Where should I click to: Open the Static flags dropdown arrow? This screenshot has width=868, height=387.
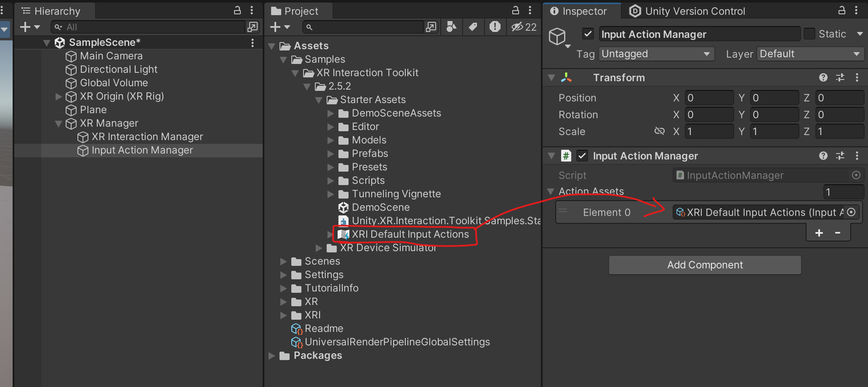(860, 34)
